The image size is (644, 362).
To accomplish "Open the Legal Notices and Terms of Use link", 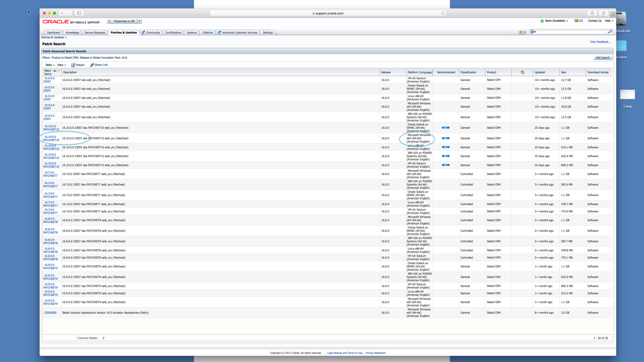I will tap(345, 353).
